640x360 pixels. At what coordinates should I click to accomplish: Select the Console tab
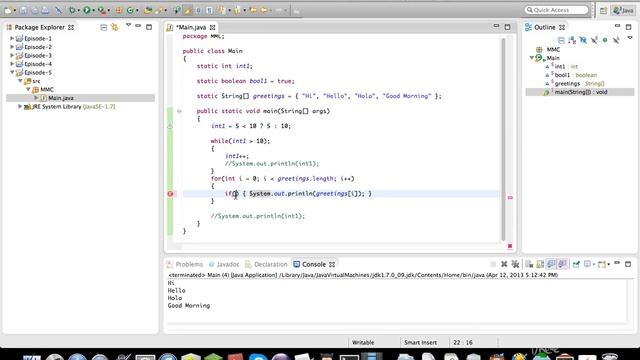(x=314, y=264)
